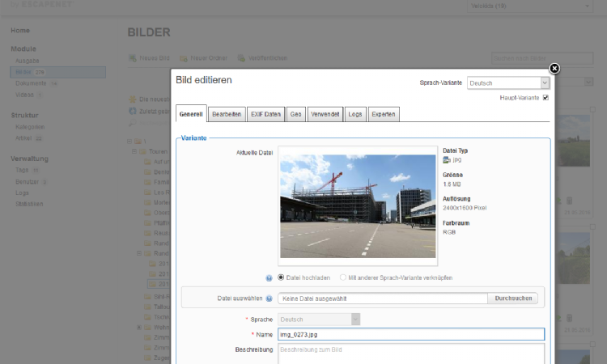Select the Datei hochladen radio button

click(x=282, y=277)
